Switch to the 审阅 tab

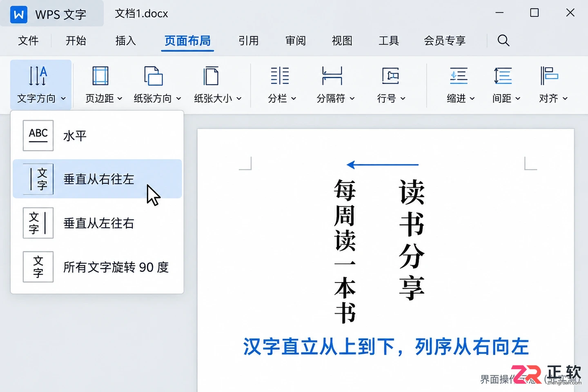(296, 40)
